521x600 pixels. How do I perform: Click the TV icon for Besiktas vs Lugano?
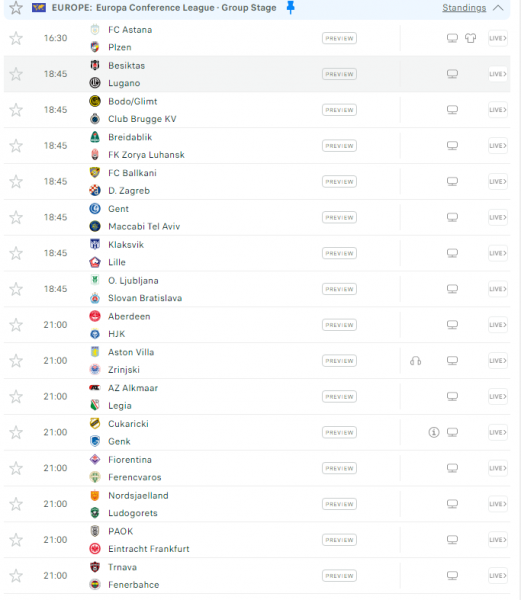coord(452,74)
